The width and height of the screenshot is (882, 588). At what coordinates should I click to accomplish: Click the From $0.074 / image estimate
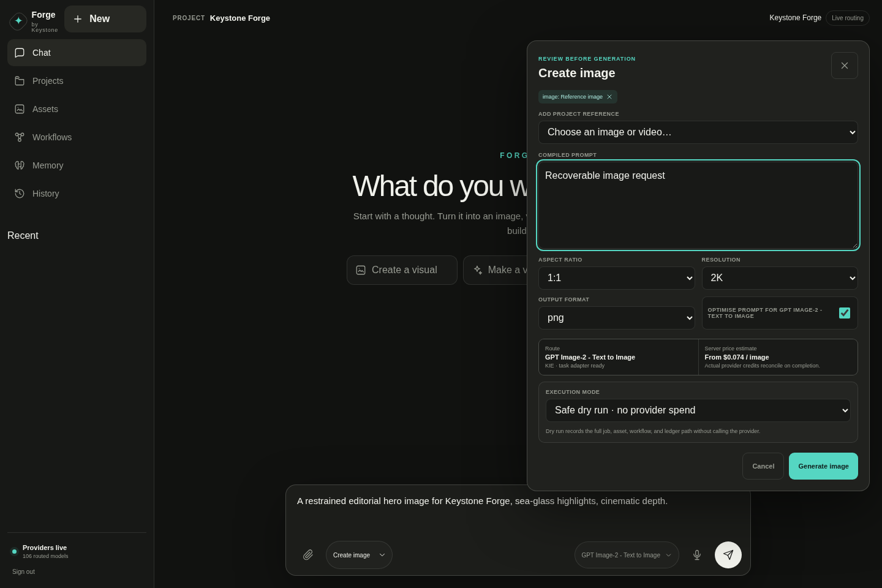737,357
